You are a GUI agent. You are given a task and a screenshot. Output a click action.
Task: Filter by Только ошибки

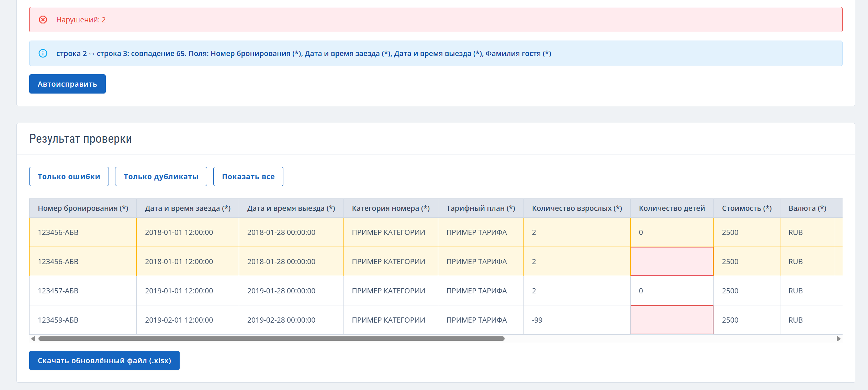69,176
